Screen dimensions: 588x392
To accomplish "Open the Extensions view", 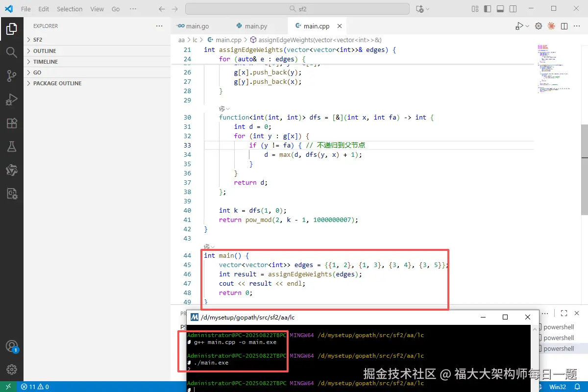I will pyautogui.click(x=12, y=123).
